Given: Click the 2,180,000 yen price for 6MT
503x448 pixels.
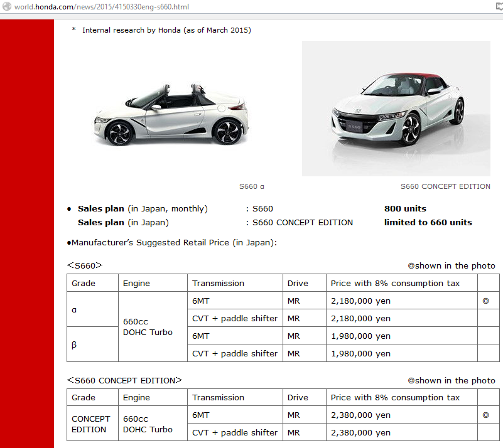Looking at the screenshot, I should [x=360, y=301].
